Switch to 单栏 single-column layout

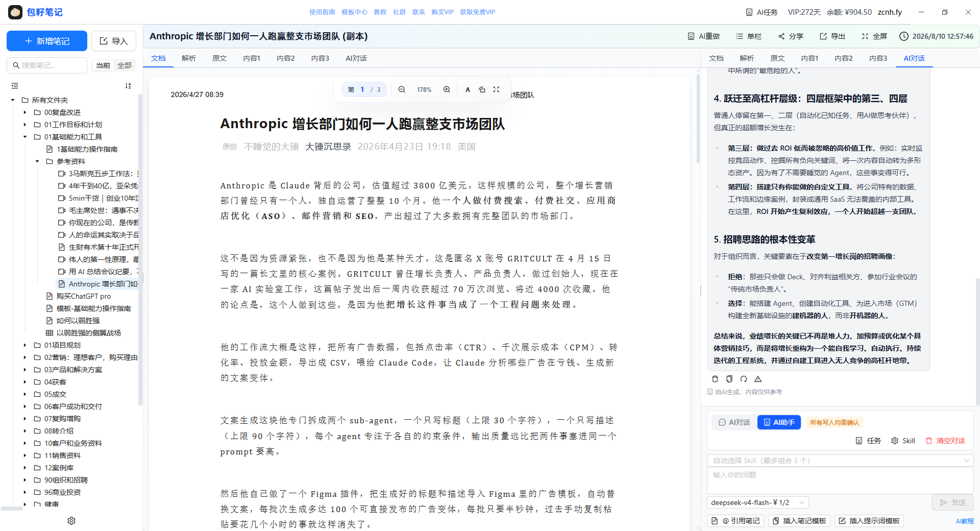(x=748, y=36)
